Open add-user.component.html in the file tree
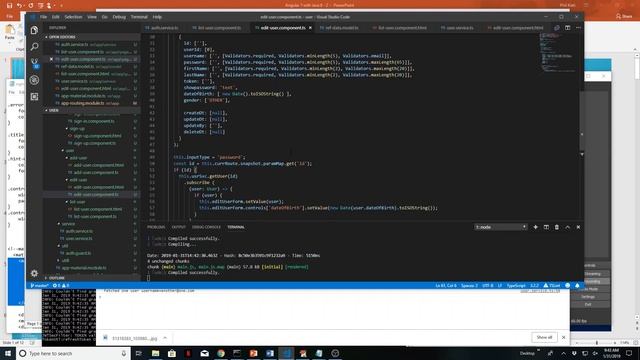 [x=98, y=165]
